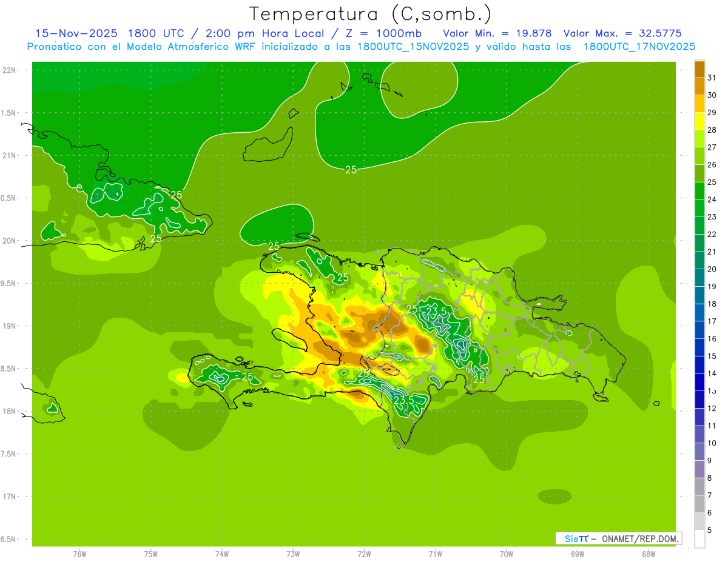
Task: Click the "20N" latitude axis label
Action: click(x=10, y=241)
